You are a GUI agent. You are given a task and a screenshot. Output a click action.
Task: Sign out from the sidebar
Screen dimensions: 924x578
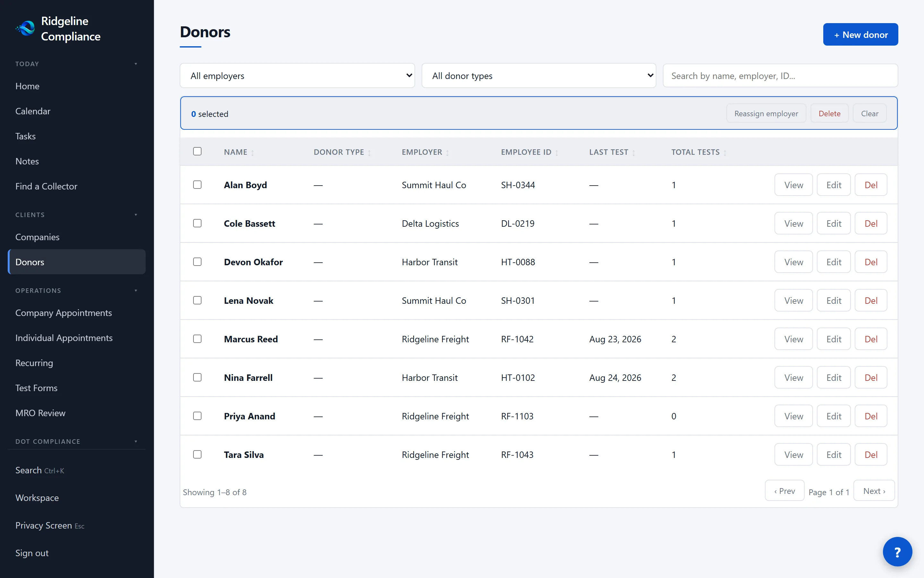[76, 553]
